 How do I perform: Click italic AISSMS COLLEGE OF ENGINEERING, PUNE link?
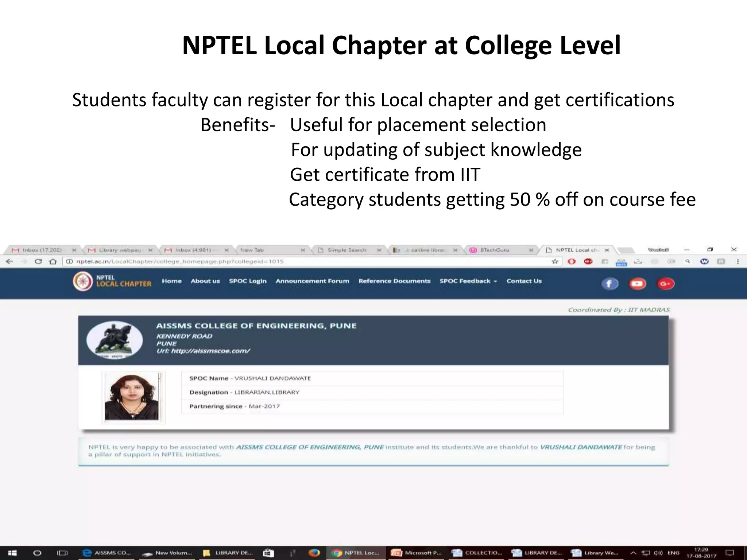tap(310, 447)
